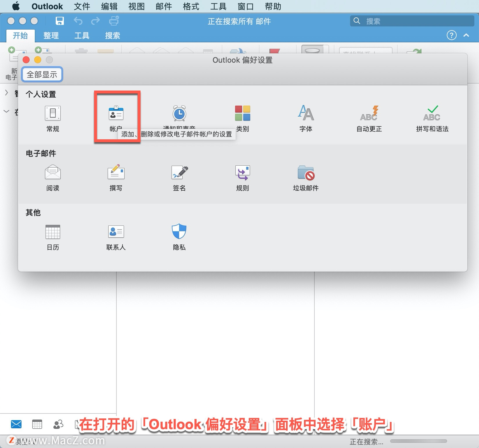Expand the collapsed sidebar folder group
The height and width of the screenshot is (448, 479).
click(x=6, y=93)
